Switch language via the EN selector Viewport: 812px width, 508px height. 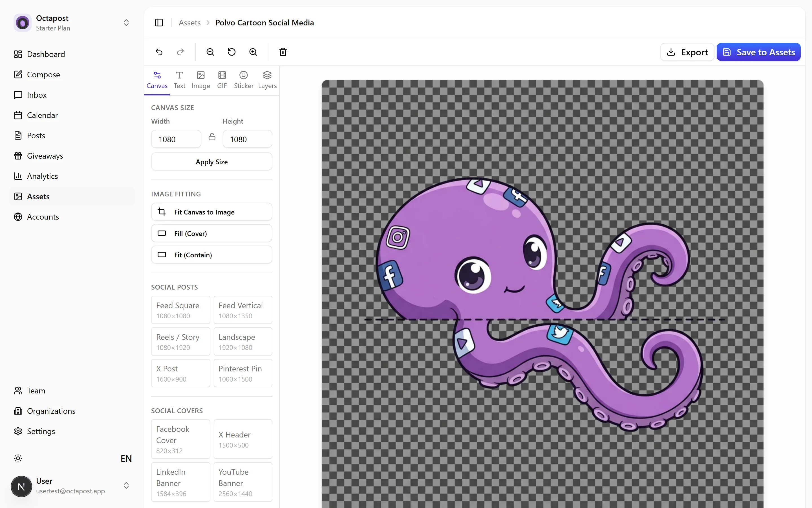[x=126, y=458]
